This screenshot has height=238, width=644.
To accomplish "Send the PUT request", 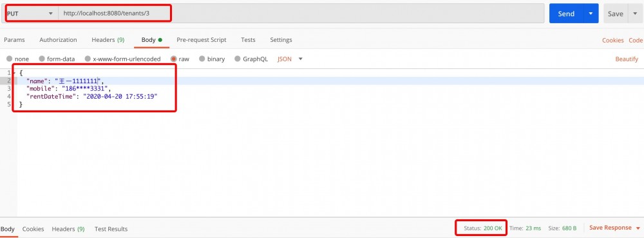I will point(566,14).
